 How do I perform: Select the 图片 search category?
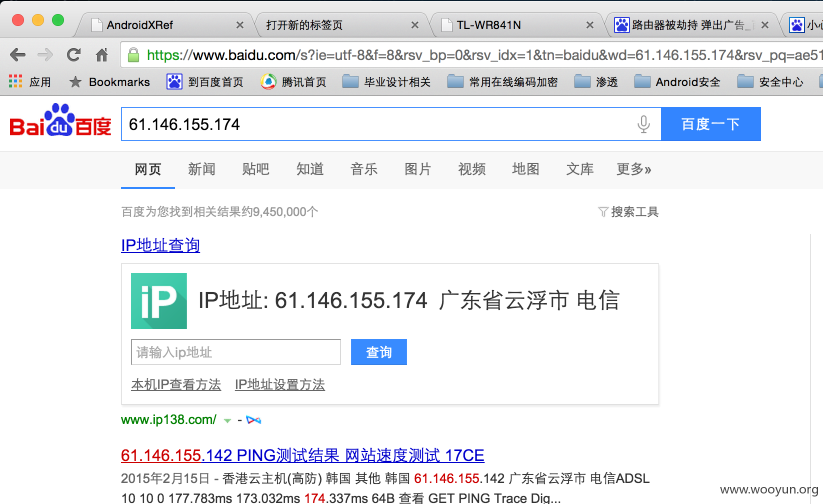[418, 169]
